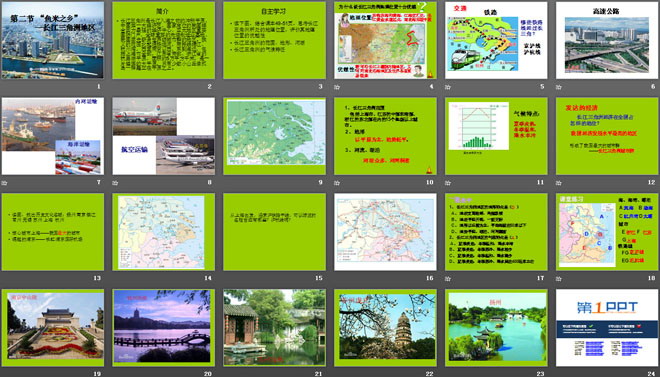Viewport: 660px width, 377px height.
Task: Select slide 6 showing the 高速公路 photo
Action: (x=607, y=40)
